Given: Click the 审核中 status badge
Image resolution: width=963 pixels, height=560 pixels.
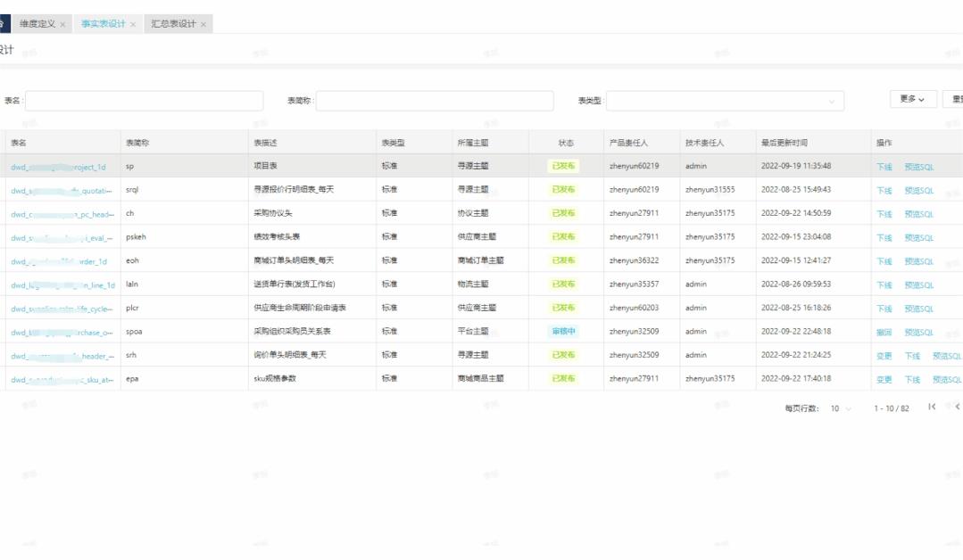Looking at the screenshot, I should click(564, 332).
